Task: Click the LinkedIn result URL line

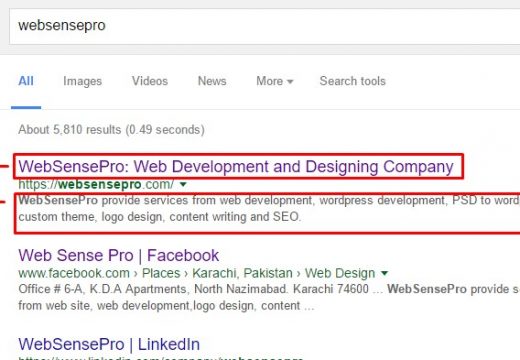Action: 161,358
